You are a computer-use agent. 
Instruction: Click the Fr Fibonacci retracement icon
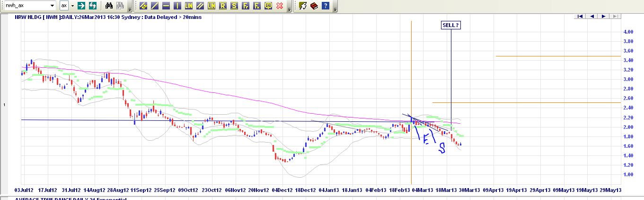click(x=246, y=6)
